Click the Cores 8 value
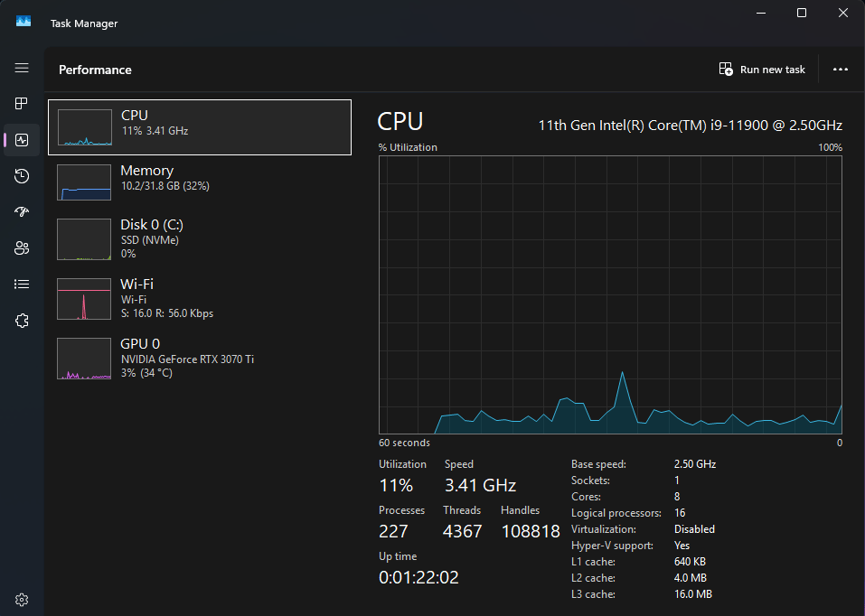The width and height of the screenshot is (865, 616). 677,497
